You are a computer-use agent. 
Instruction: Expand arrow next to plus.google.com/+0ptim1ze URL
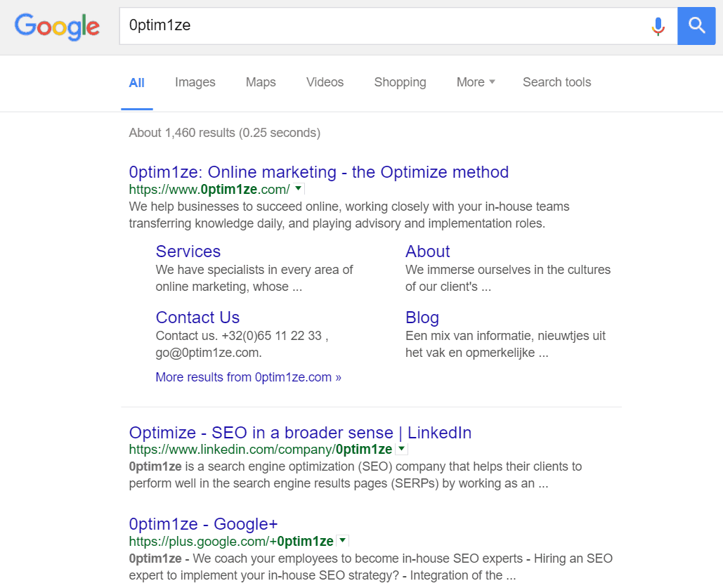coord(343,540)
